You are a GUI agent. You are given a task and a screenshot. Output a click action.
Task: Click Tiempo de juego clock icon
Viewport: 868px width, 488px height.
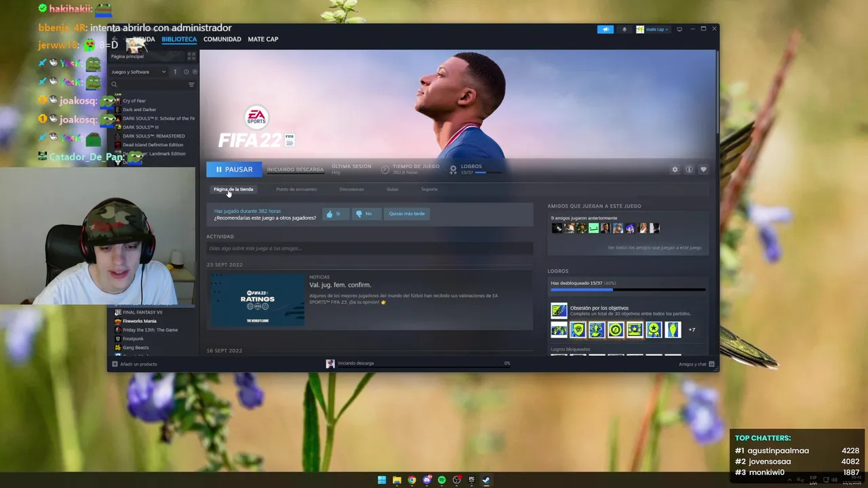coord(385,169)
